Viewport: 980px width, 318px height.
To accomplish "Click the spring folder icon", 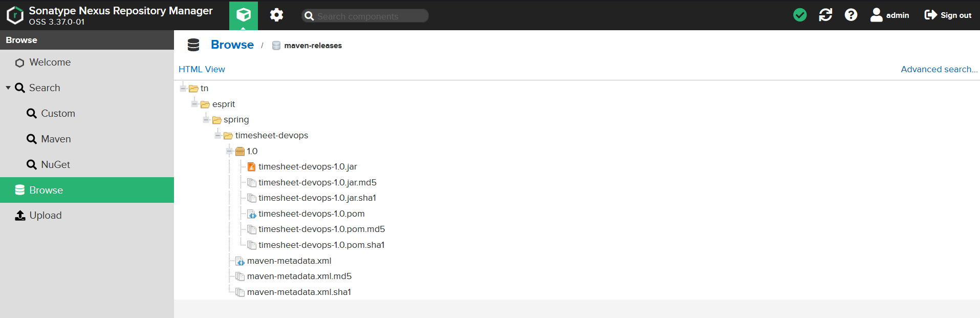I will tap(217, 120).
